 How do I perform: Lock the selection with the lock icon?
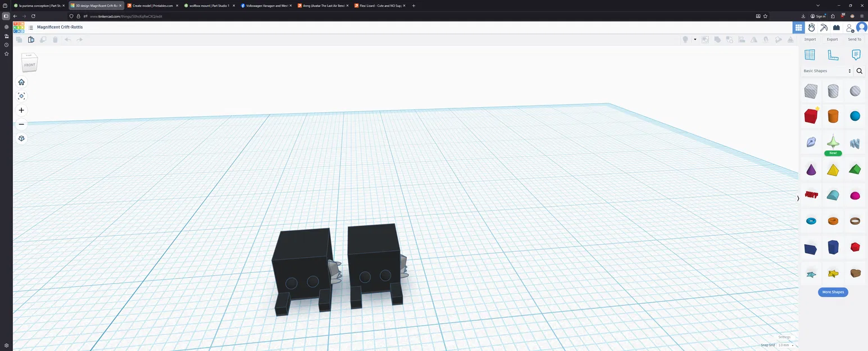[765, 39]
